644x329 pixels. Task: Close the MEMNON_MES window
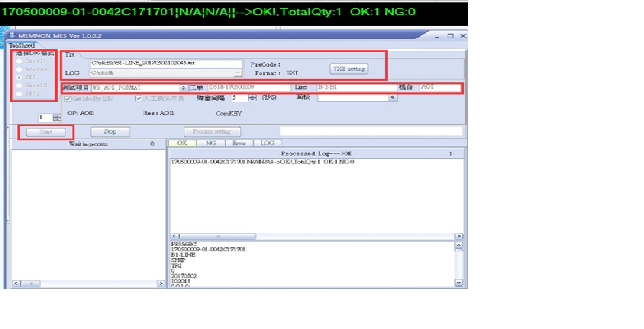tap(463, 36)
